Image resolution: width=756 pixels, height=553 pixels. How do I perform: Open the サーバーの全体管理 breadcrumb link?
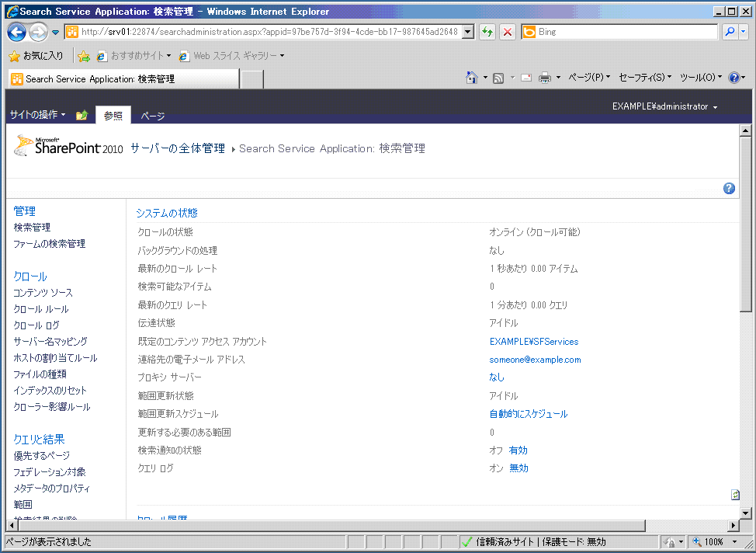[178, 148]
